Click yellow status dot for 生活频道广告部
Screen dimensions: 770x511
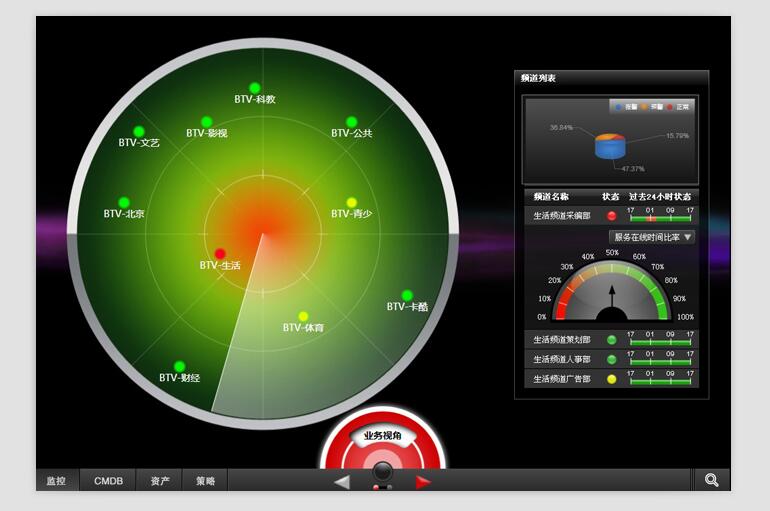tap(612, 379)
